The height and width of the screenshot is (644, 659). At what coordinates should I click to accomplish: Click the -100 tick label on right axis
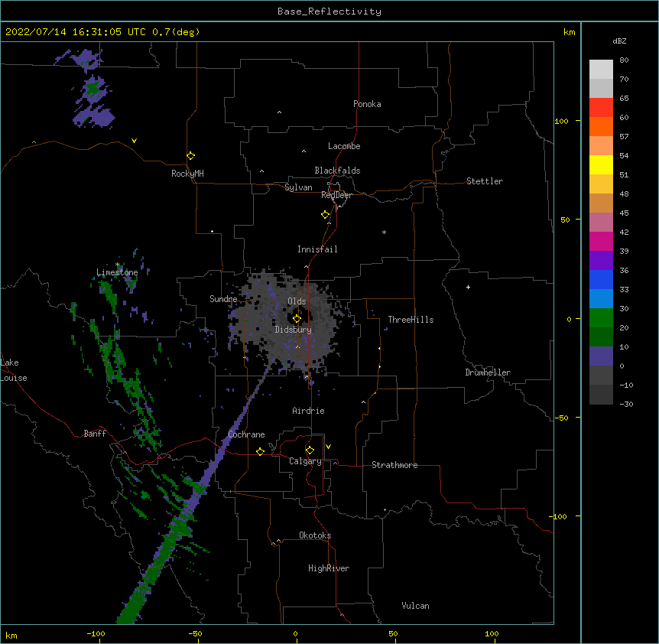[559, 516]
